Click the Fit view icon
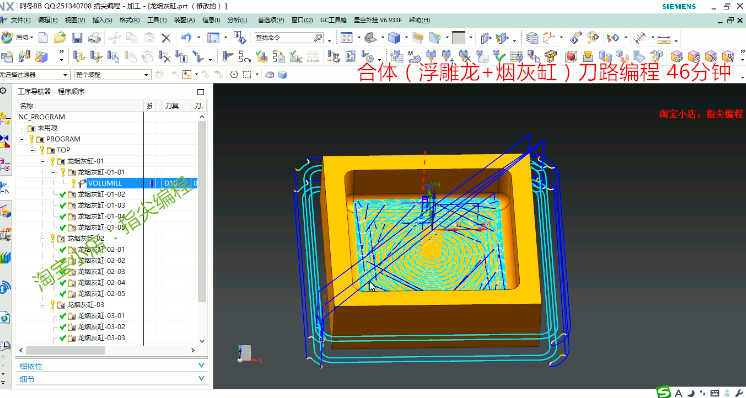The image size is (746, 398). (346, 38)
